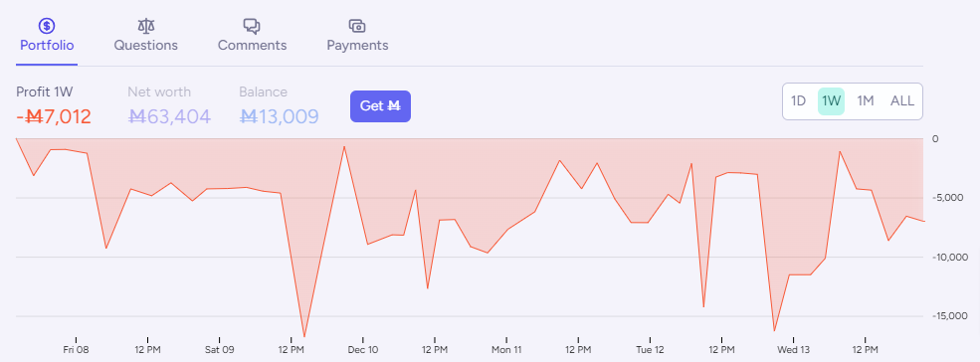Show the ALL time range
The image size is (980, 362).
click(901, 101)
